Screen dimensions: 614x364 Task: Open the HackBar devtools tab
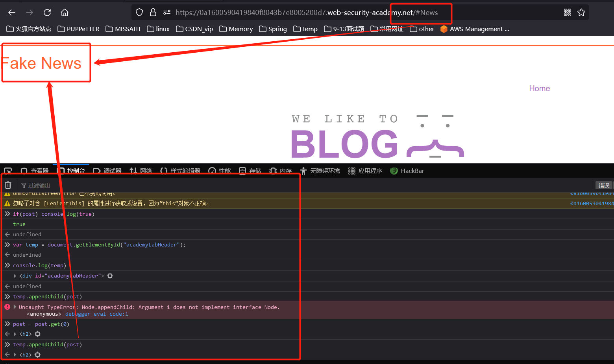coord(407,171)
